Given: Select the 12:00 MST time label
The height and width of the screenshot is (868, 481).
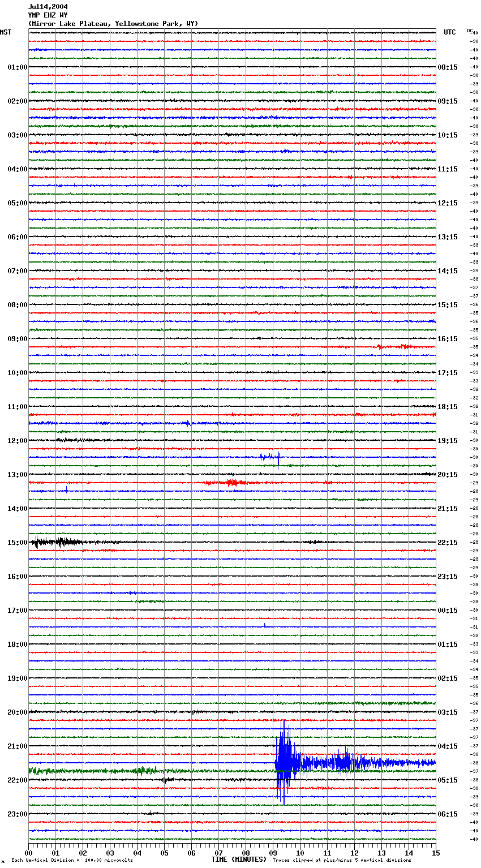Looking at the screenshot, I should pyautogui.click(x=18, y=441).
